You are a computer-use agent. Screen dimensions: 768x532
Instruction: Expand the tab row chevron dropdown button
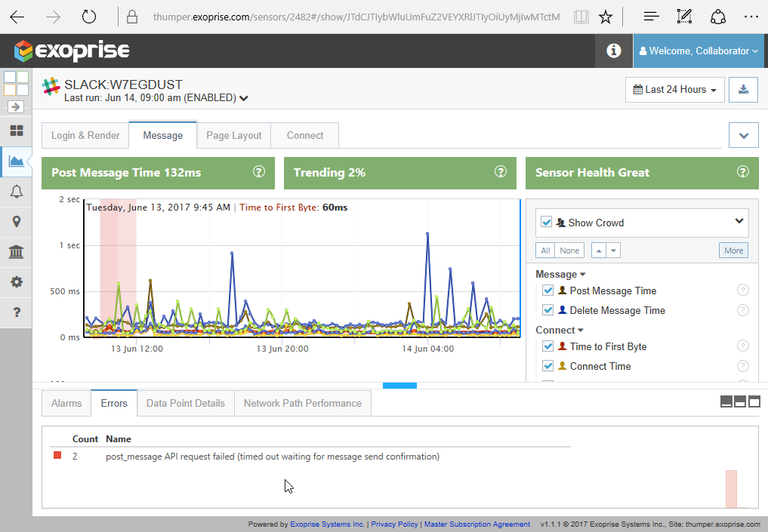tap(744, 135)
